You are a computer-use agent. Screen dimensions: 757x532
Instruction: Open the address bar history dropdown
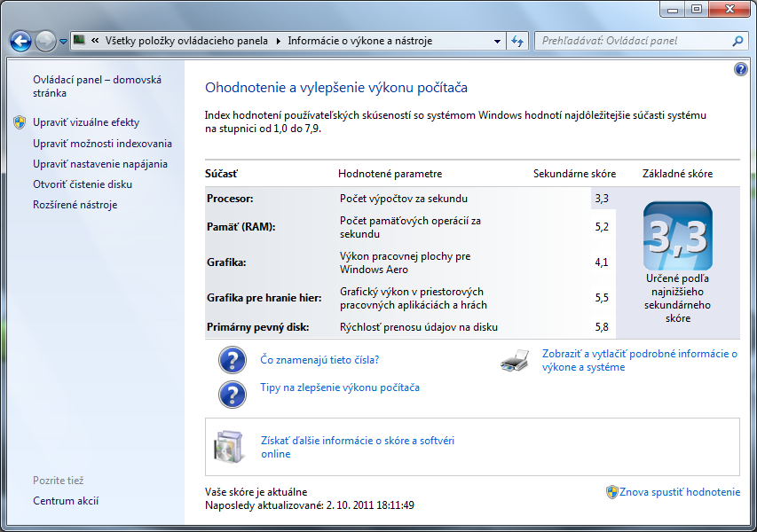[x=497, y=41]
